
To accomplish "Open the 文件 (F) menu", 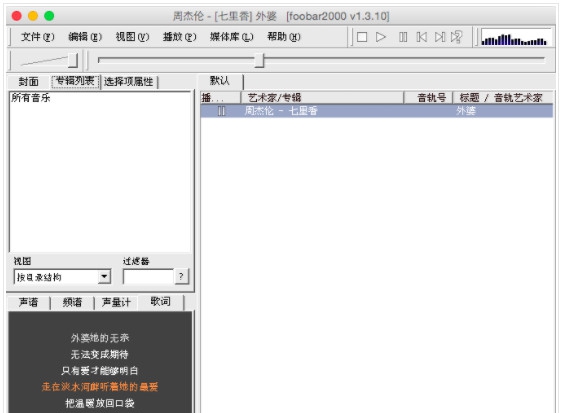I will coord(38,37).
